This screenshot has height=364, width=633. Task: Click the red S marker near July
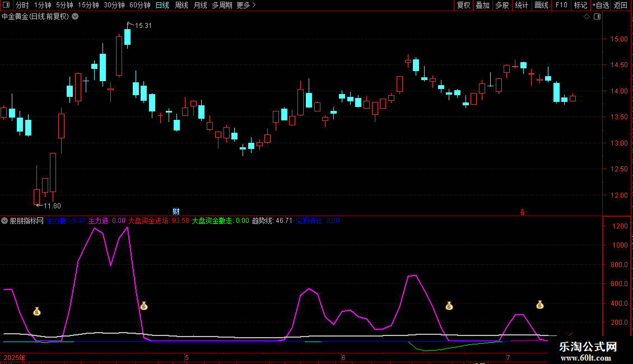(523, 212)
